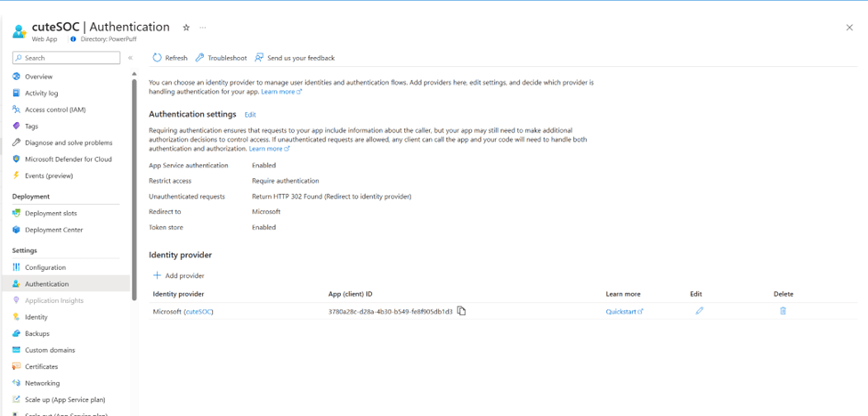Click the pencil edit icon for Microsoft provider
Screen dimensions: 868x416
[699, 311]
